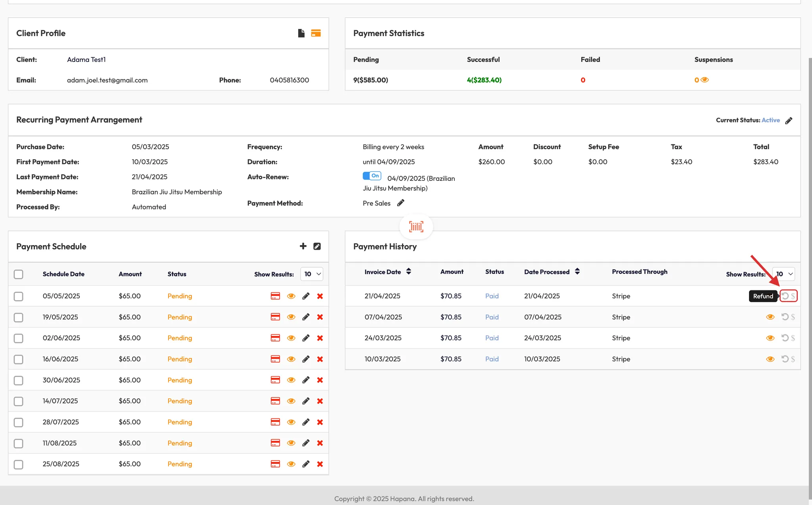Open the orange card icon in Client Profile
This screenshot has height=505, width=812.
(x=316, y=33)
